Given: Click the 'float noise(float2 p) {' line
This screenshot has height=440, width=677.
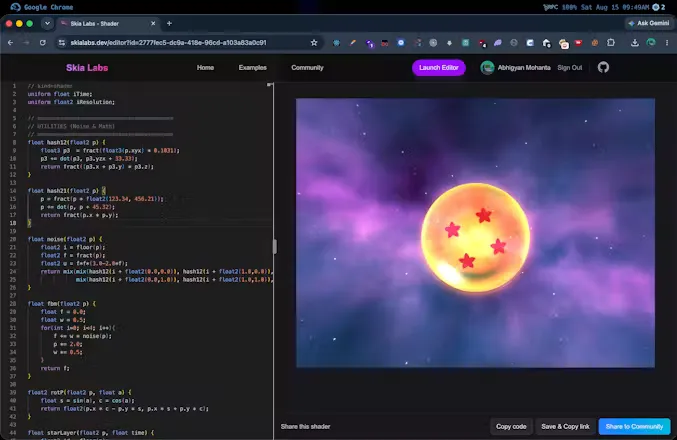Looking at the screenshot, I should click(x=65, y=239).
